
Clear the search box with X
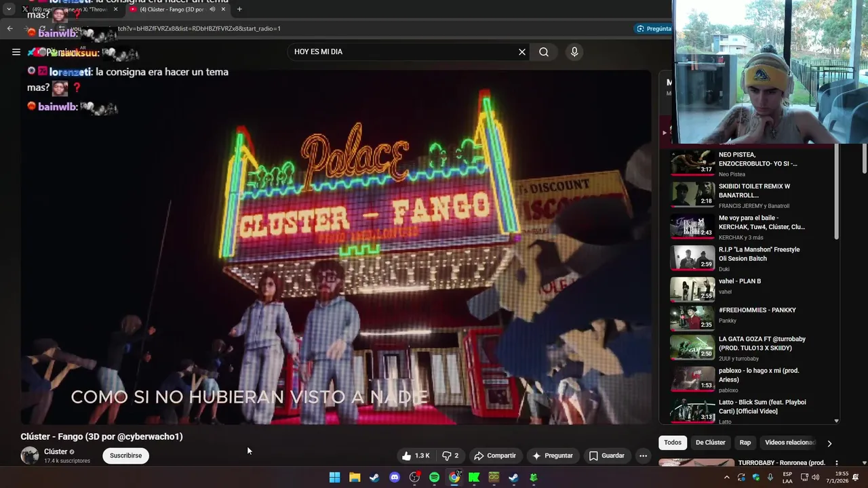(x=522, y=52)
